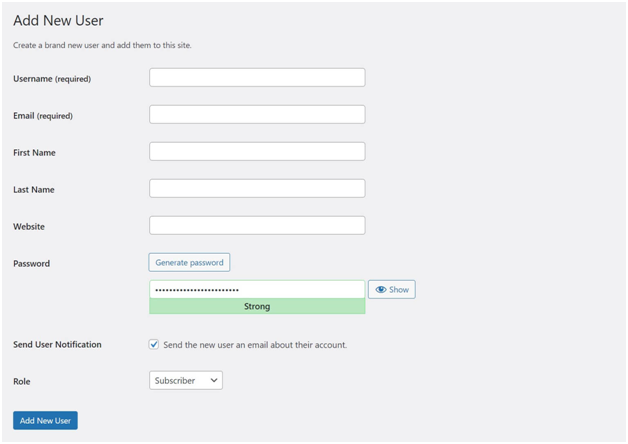
Task: Submit the form with Add New User
Action: coord(45,421)
